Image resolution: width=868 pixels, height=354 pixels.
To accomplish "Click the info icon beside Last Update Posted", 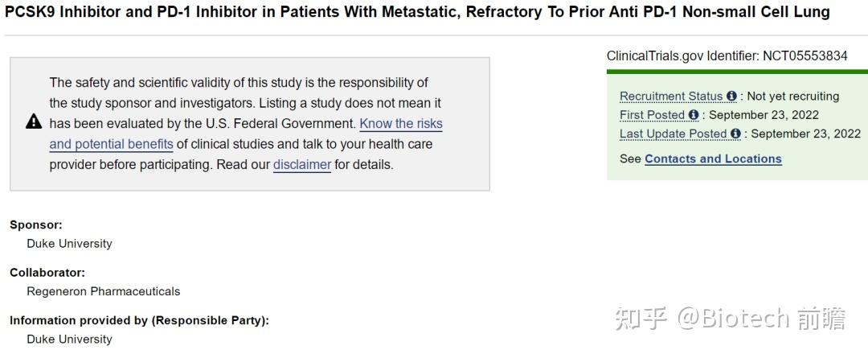I will [x=735, y=134].
